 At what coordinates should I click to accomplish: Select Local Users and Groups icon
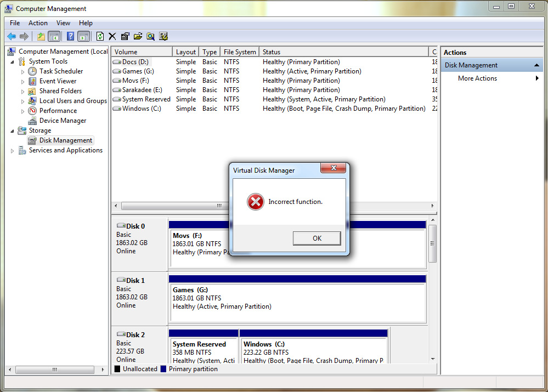32,101
